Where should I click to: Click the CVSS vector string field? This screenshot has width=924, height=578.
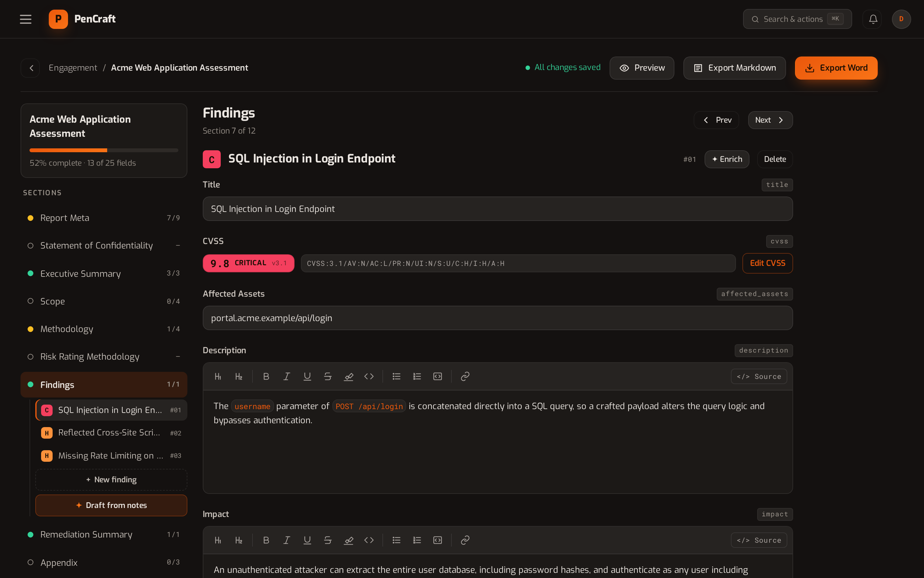coord(518,263)
